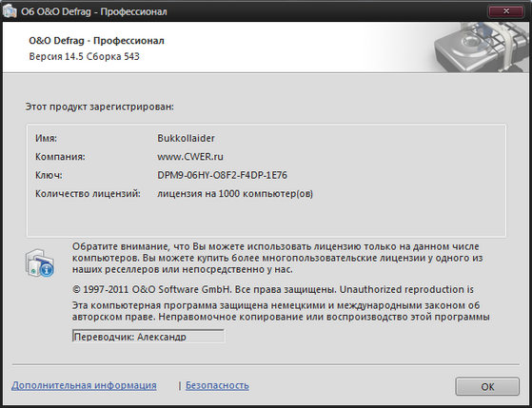Click the Этот продукт зарегистрирован label
This screenshot has height=408, width=532.
(x=99, y=107)
